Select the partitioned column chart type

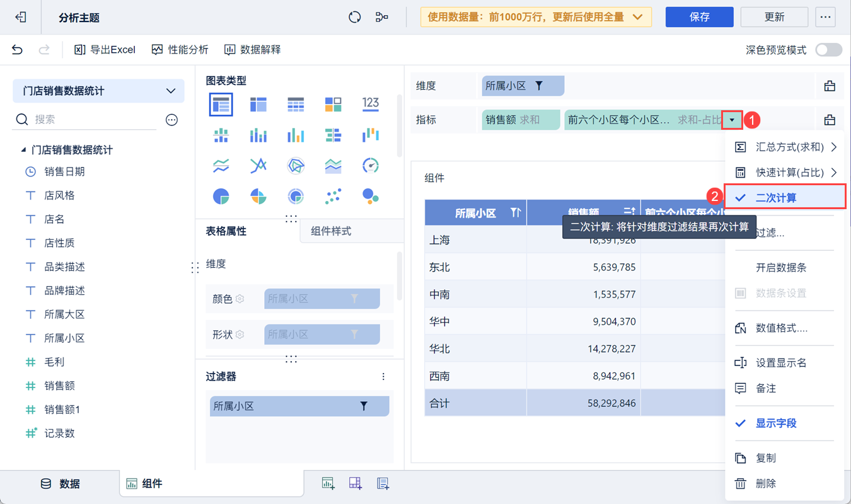(221, 135)
